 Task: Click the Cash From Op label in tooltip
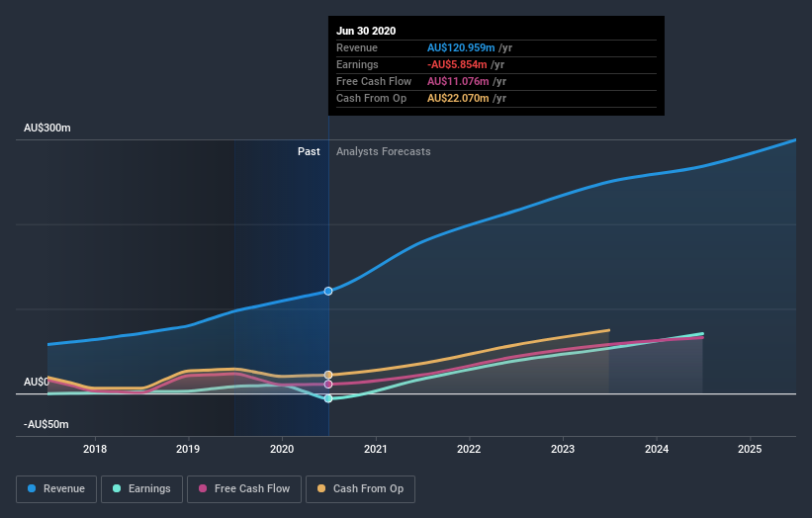[371, 98]
